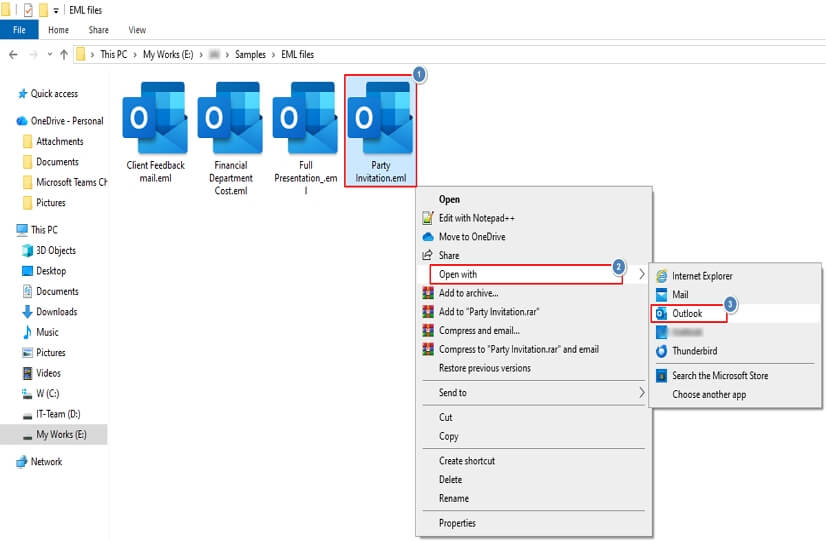Switch to View ribbon tab

tap(137, 30)
